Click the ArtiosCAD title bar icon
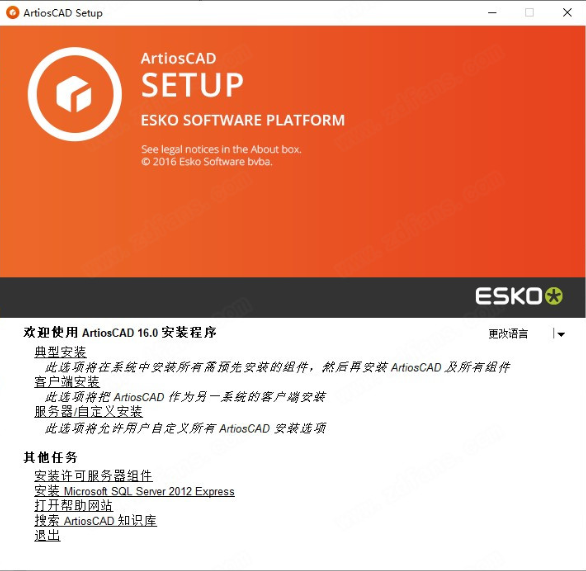This screenshot has width=586, height=571. 12,12
